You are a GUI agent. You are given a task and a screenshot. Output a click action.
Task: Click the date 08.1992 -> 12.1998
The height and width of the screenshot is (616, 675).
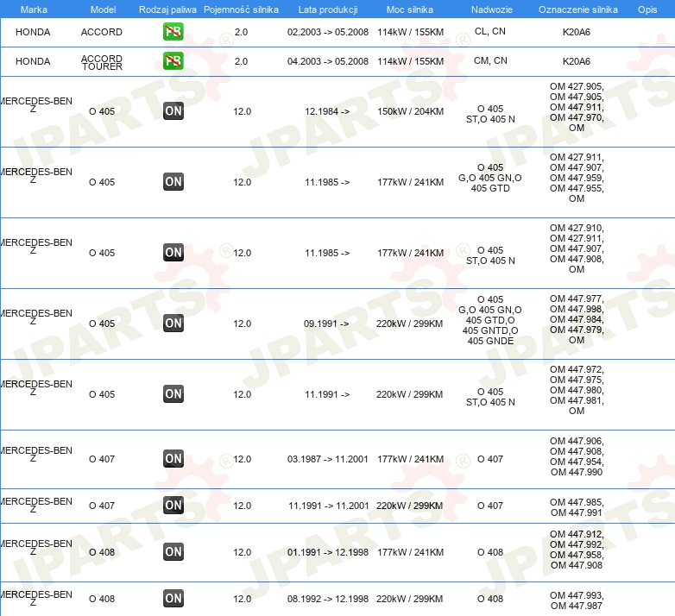(328, 599)
